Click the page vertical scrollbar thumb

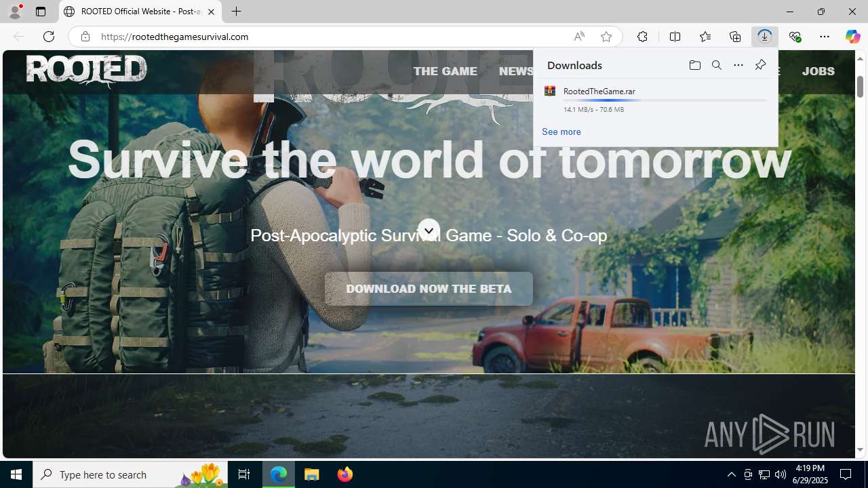[860, 87]
